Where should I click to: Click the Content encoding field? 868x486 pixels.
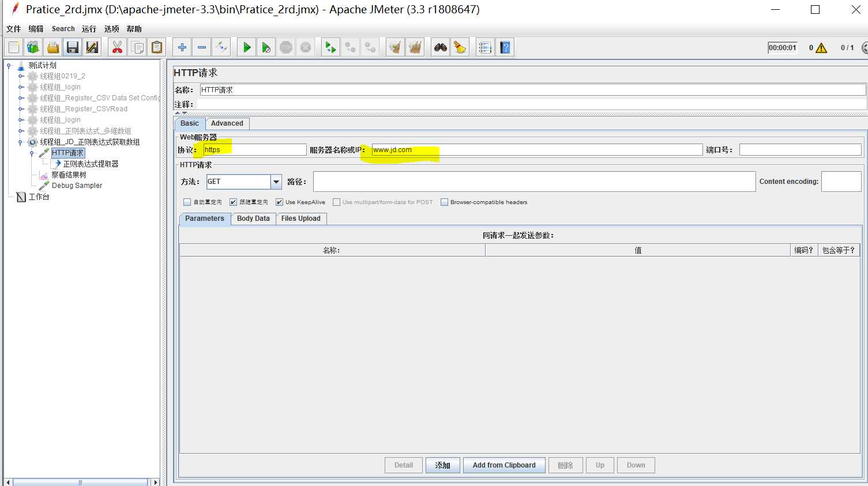841,182
